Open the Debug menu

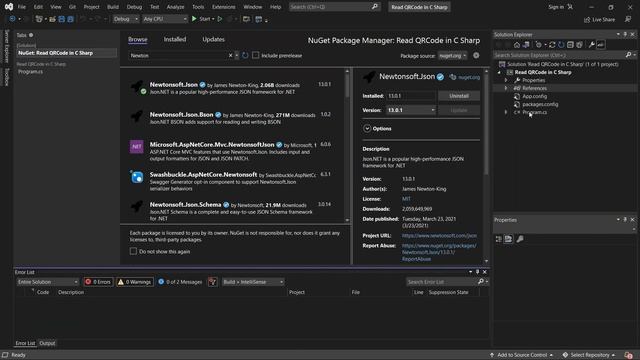[x=134, y=7]
